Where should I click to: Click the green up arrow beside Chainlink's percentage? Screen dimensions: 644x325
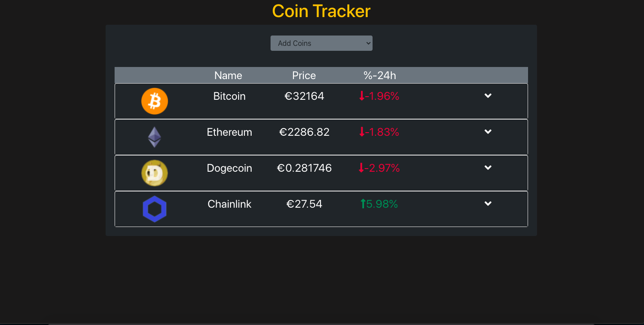(362, 204)
